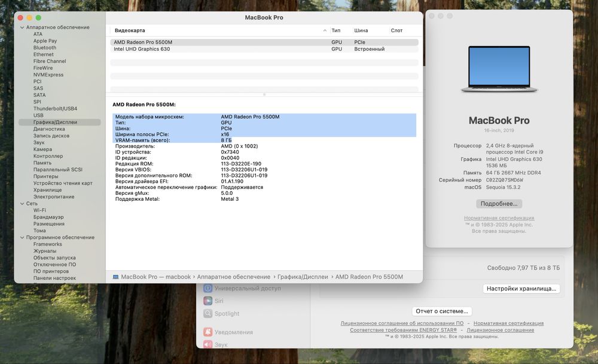
Task: Sort by Тип column header
Action: click(x=336, y=30)
